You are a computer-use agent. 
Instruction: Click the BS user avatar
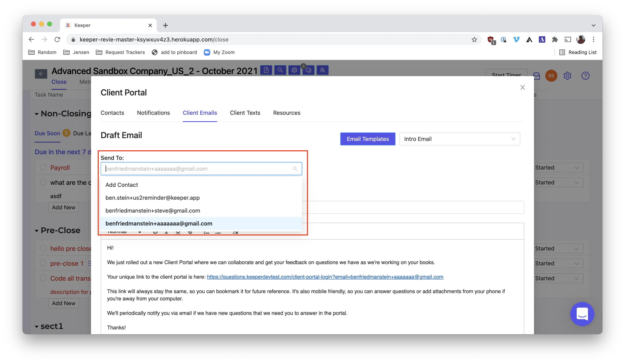click(x=551, y=76)
